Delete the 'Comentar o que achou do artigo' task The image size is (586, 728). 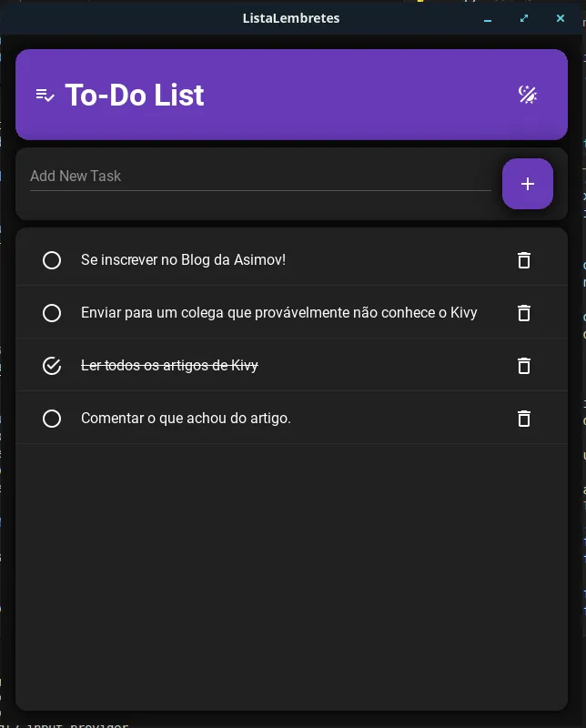(x=524, y=419)
